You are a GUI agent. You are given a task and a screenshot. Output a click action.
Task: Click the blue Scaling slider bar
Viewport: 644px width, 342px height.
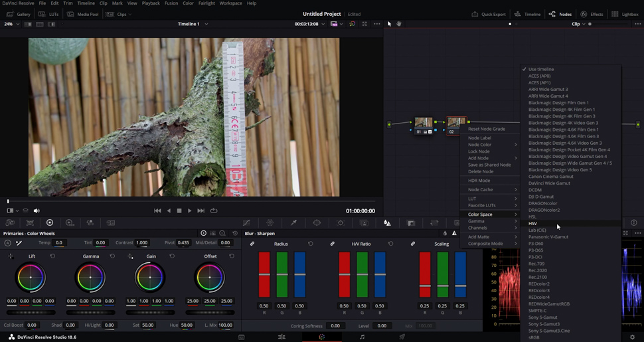point(460,274)
